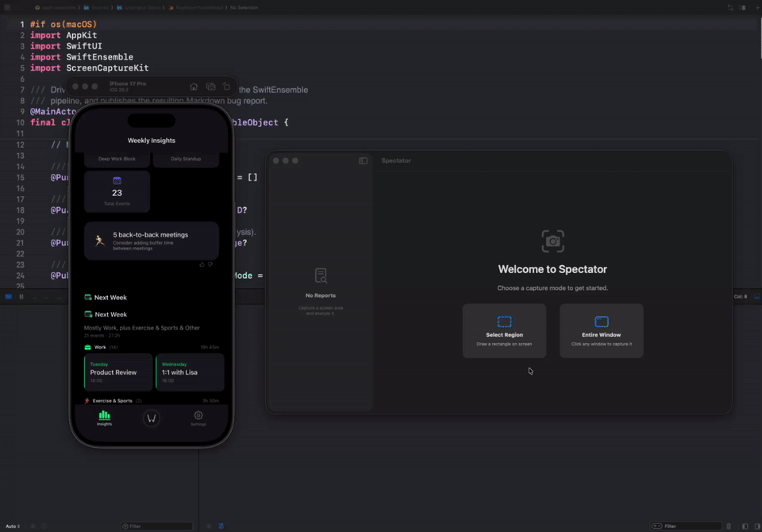Image resolution: width=762 pixels, height=532 pixels.
Task: Switch to the Daily Standup segment
Action: [x=186, y=159]
